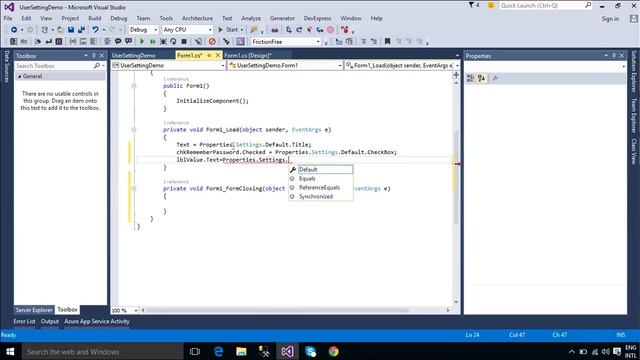This screenshot has width=640, height=360.
Task: Click the red cancel build icon
Action: (212, 42)
